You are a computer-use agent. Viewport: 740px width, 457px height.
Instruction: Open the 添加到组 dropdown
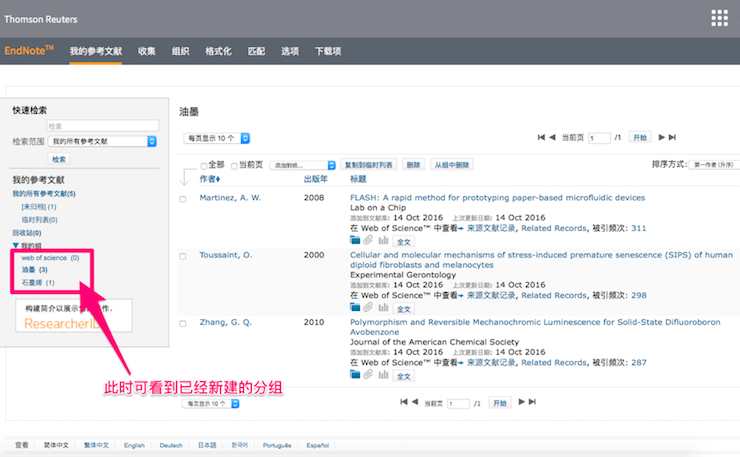click(x=303, y=165)
